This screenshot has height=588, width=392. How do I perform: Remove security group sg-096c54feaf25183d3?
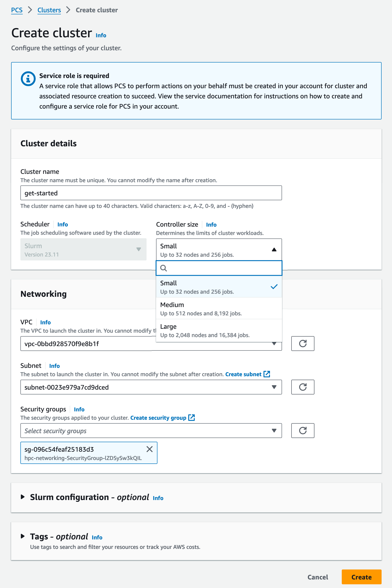click(150, 449)
